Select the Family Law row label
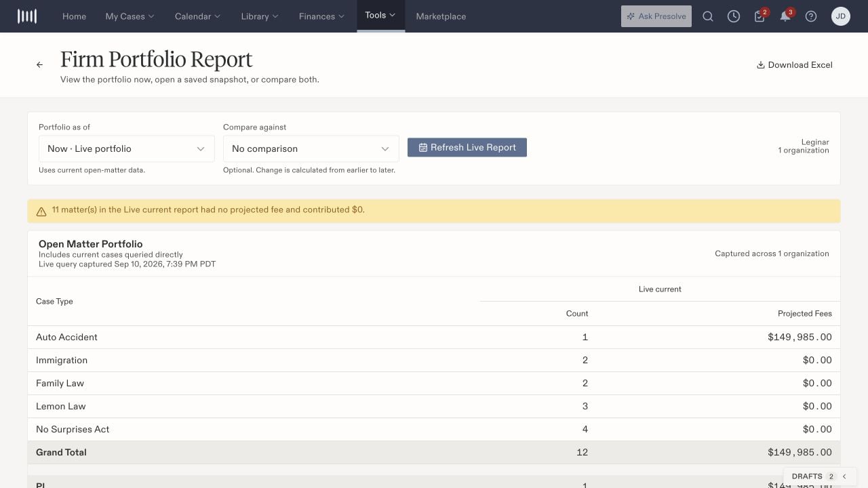868x488 pixels. pyautogui.click(x=60, y=383)
